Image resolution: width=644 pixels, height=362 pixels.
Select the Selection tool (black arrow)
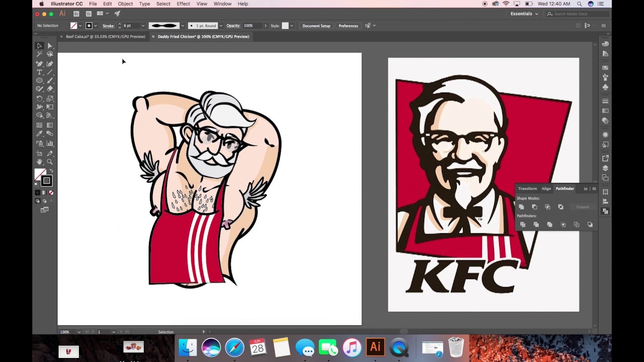39,46
